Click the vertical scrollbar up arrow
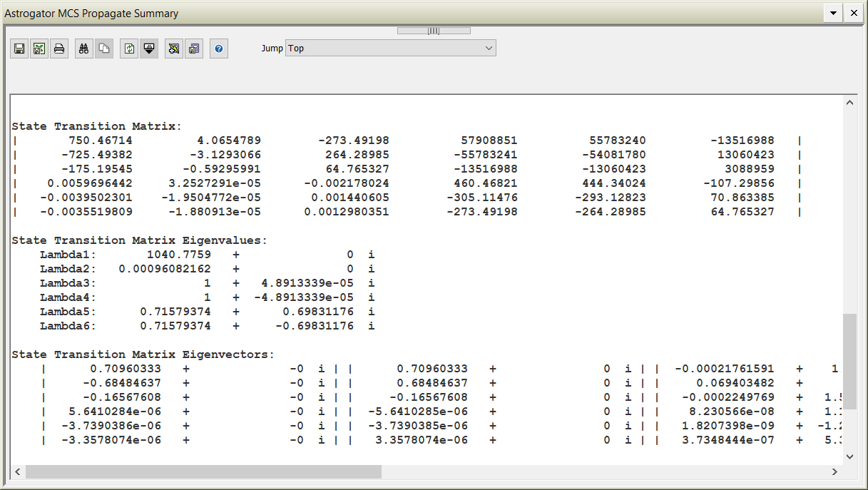The width and height of the screenshot is (868, 490). coord(849,103)
